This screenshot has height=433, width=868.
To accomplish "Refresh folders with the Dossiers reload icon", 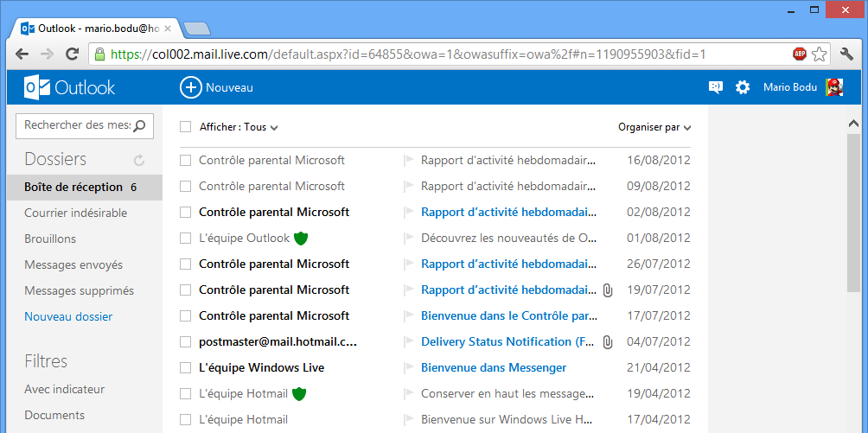I will (x=139, y=160).
